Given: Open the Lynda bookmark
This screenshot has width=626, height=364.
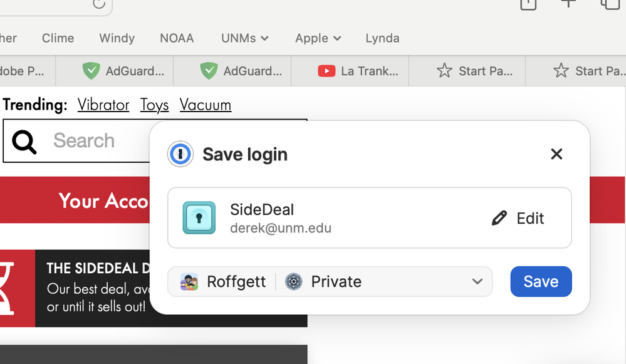Looking at the screenshot, I should pyautogui.click(x=382, y=38).
